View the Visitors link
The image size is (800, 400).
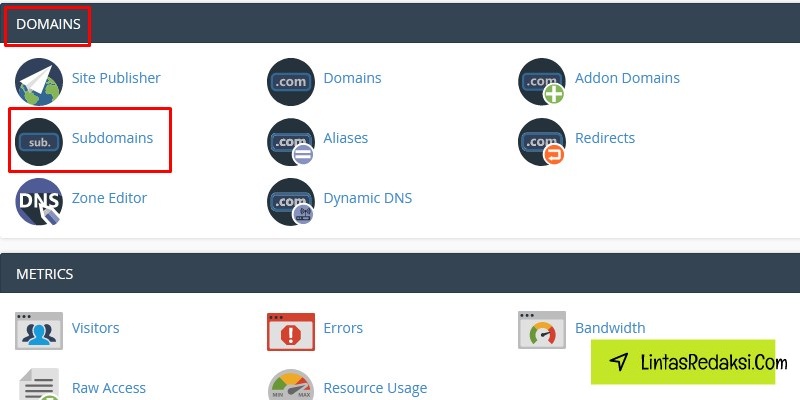pos(95,328)
